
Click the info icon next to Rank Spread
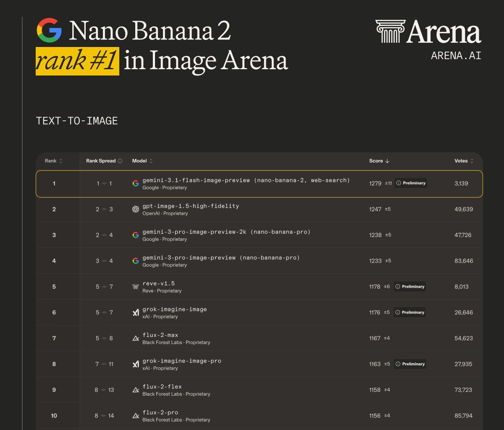coord(121,161)
